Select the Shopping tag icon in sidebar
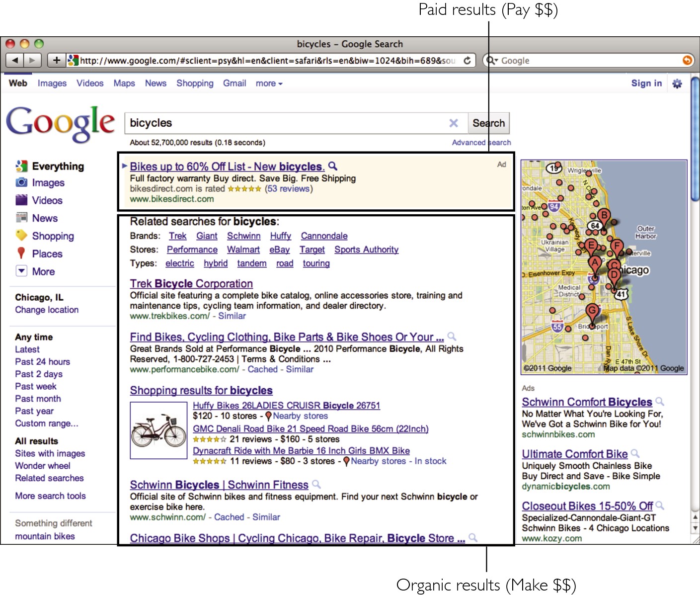The image size is (700, 595). (x=21, y=236)
